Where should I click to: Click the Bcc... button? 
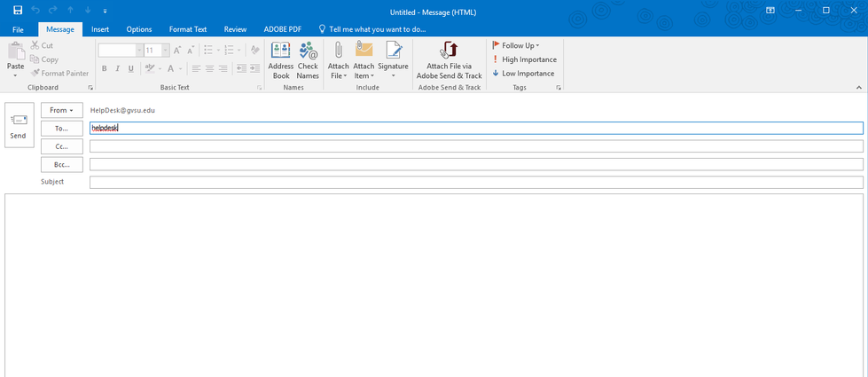coord(61,164)
